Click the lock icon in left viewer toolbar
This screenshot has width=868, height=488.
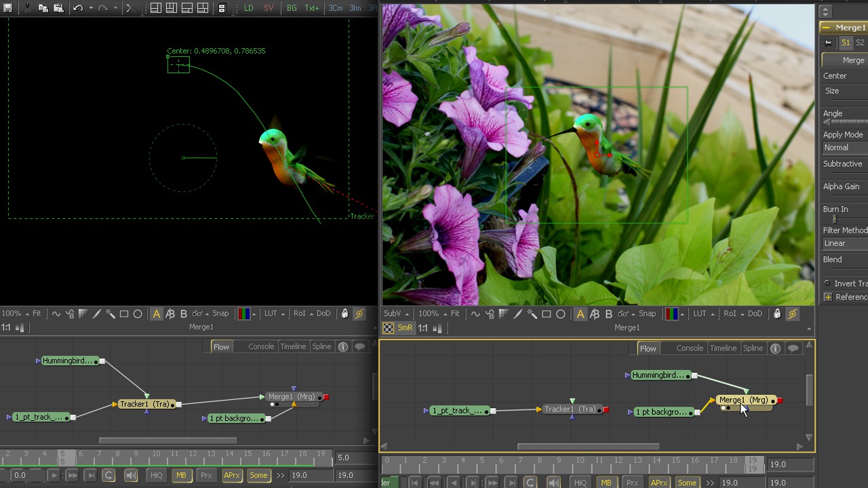pyautogui.click(x=344, y=314)
